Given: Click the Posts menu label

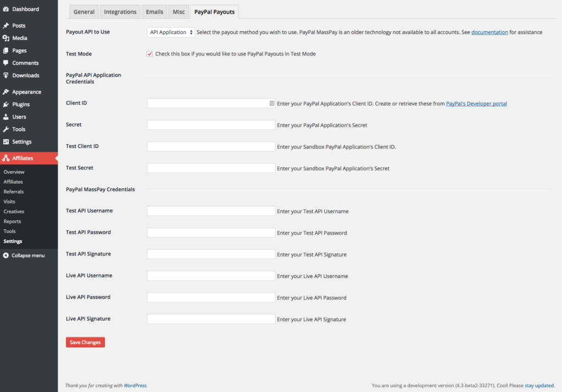Looking at the screenshot, I should click(19, 25).
